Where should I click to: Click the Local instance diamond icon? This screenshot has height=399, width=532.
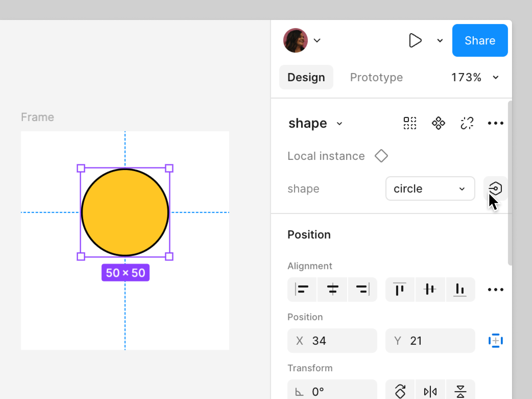[x=381, y=156]
